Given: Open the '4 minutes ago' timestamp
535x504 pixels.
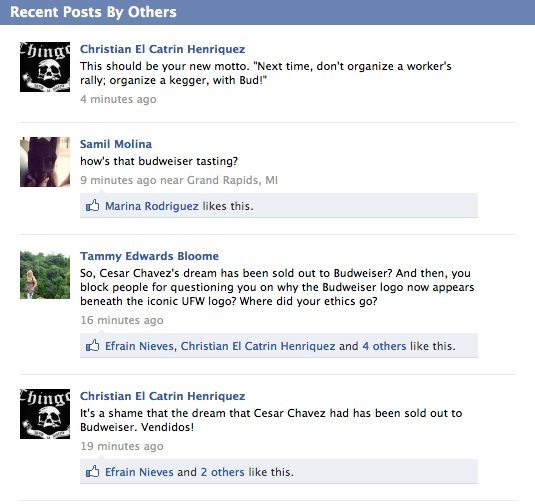Looking at the screenshot, I should [x=118, y=99].
